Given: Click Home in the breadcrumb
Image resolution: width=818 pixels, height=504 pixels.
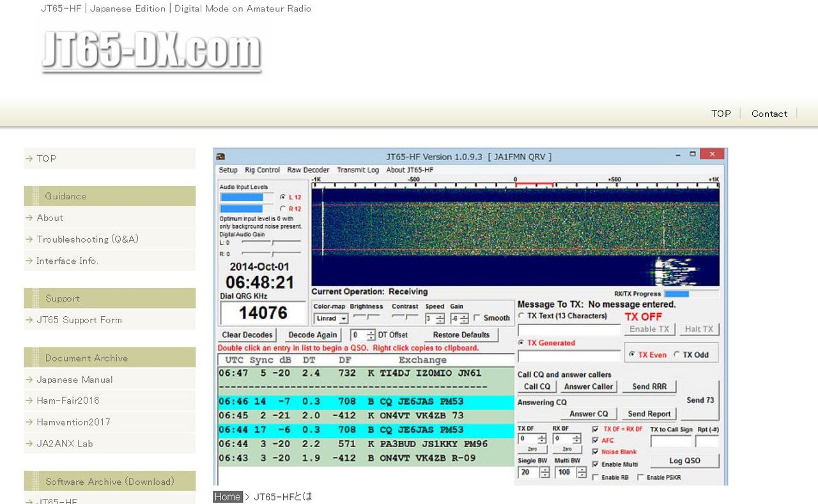Looking at the screenshot, I should coord(228,497).
